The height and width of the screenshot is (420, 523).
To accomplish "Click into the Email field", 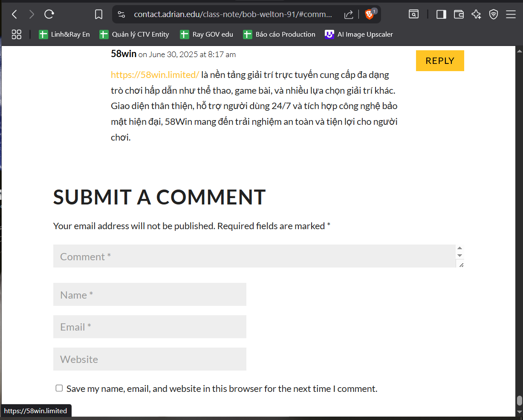I will tap(150, 327).
